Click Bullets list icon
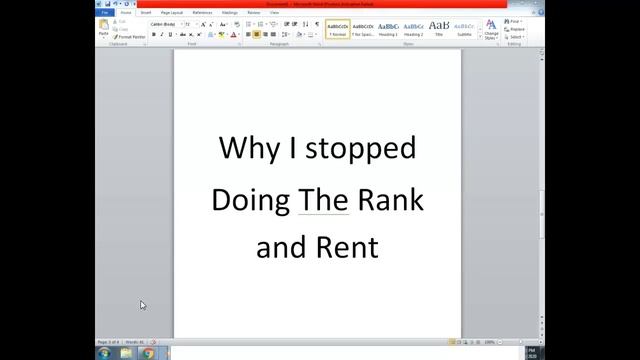This screenshot has height=360, width=640. (x=248, y=24)
